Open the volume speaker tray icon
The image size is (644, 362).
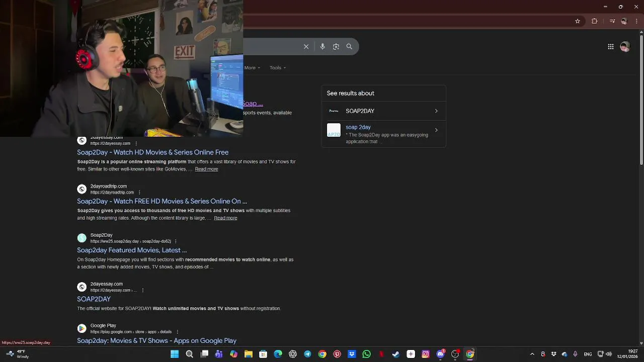click(x=609, y=354)
